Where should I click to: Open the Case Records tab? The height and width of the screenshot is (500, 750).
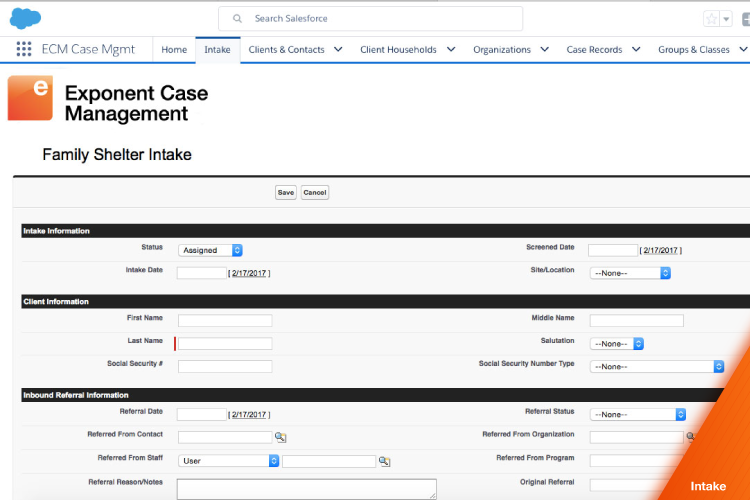click(x=594, y=50)
